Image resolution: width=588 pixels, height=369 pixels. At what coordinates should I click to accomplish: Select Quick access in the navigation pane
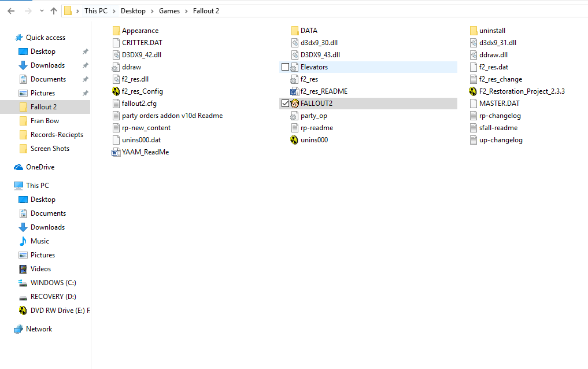click(45, 38)
